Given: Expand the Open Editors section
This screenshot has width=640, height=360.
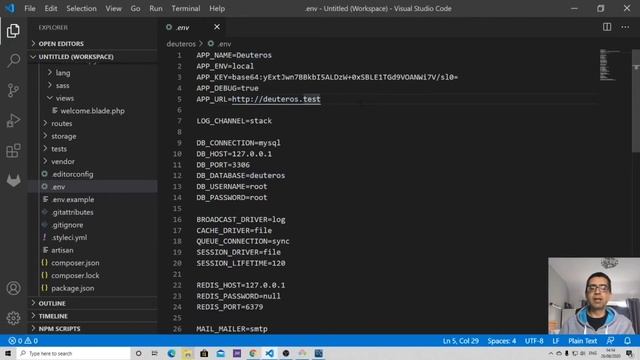Looking at the screenshot, I should tap(93, 44).
